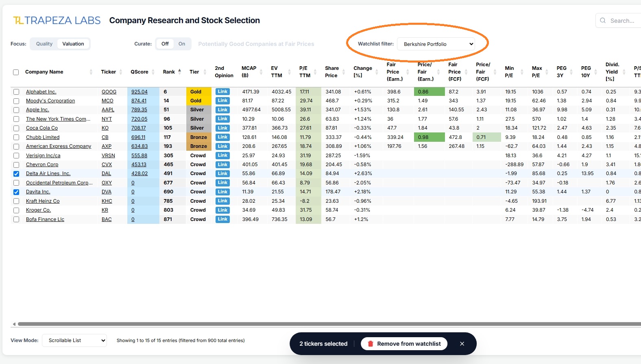Sort by PEG 3Y column arrows
Screen dimensions: 641x364
pos(571,72)
